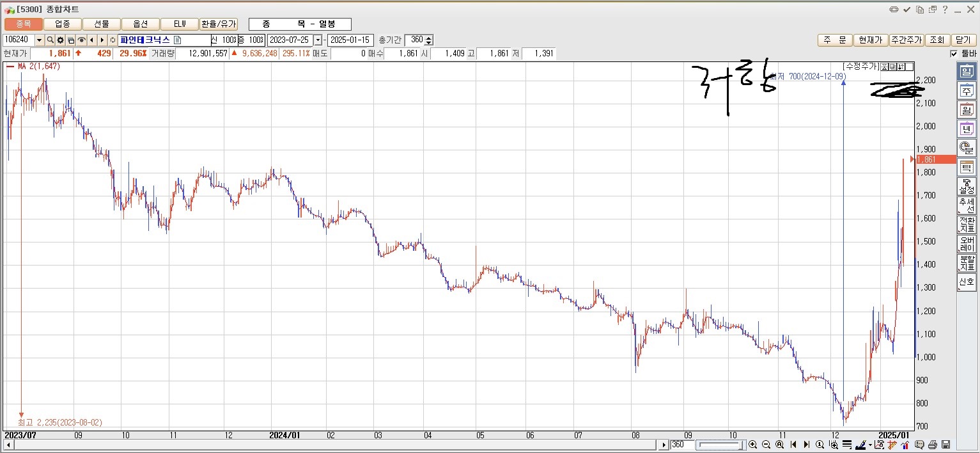Image resolution: width=980 pixels, height=453 pixels.
Task: Click the chart range slider at bottom
Action: [x=720, y=445]
